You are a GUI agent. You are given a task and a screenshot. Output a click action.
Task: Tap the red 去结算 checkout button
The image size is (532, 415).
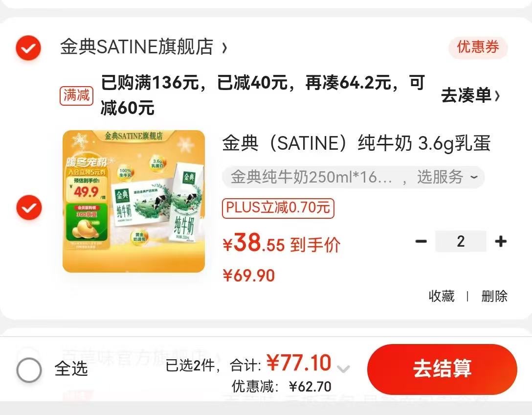442,369
